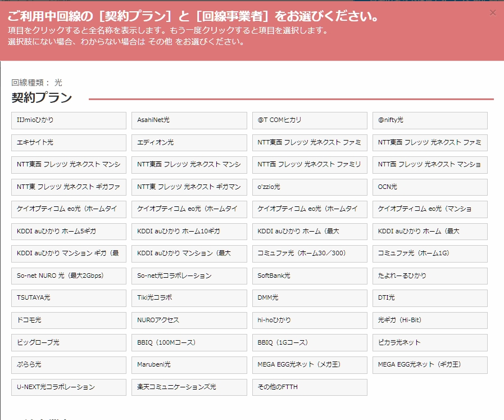Choose ケイオプティコム eo光（マンショ plan
Viewport: 504px width, 420px height.
[430, 209]
